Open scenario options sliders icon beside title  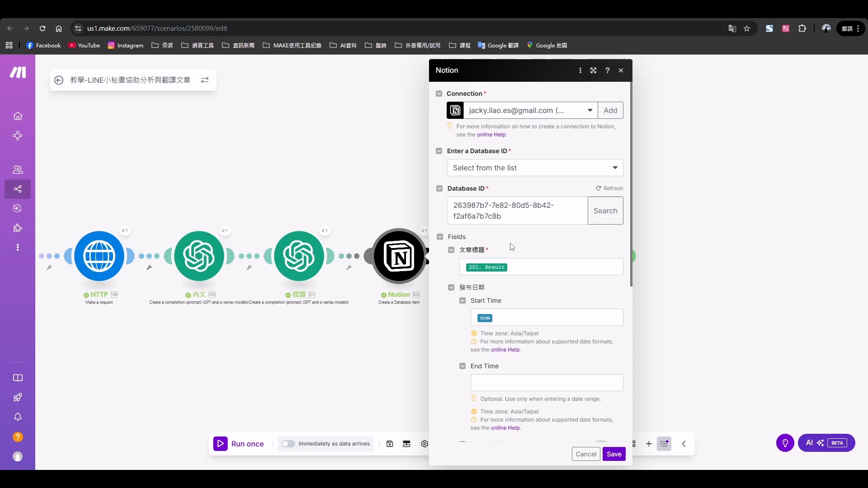[x=205, y=80]
